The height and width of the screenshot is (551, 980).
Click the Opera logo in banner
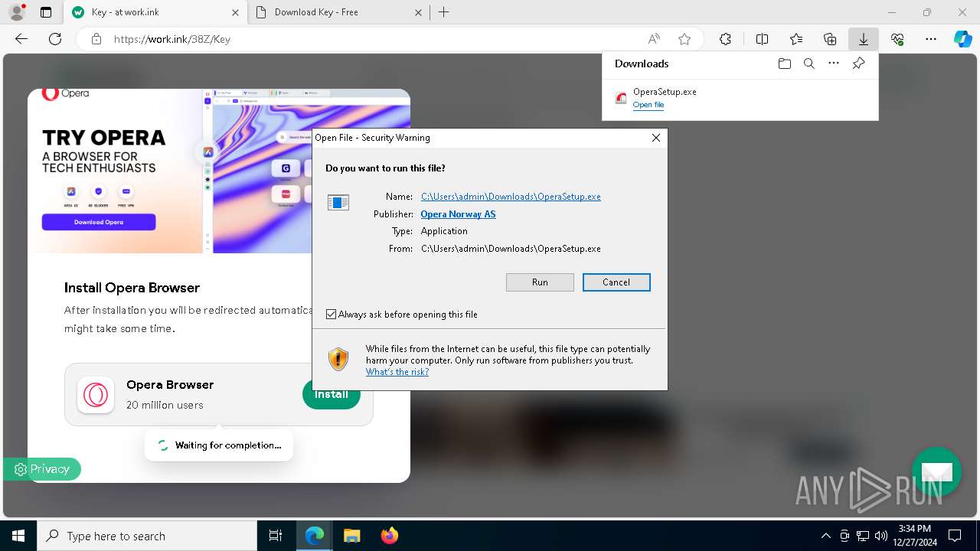tap(66, 93)
